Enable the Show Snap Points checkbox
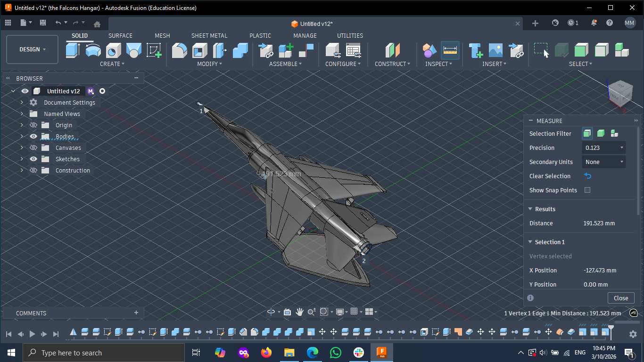 587,190
